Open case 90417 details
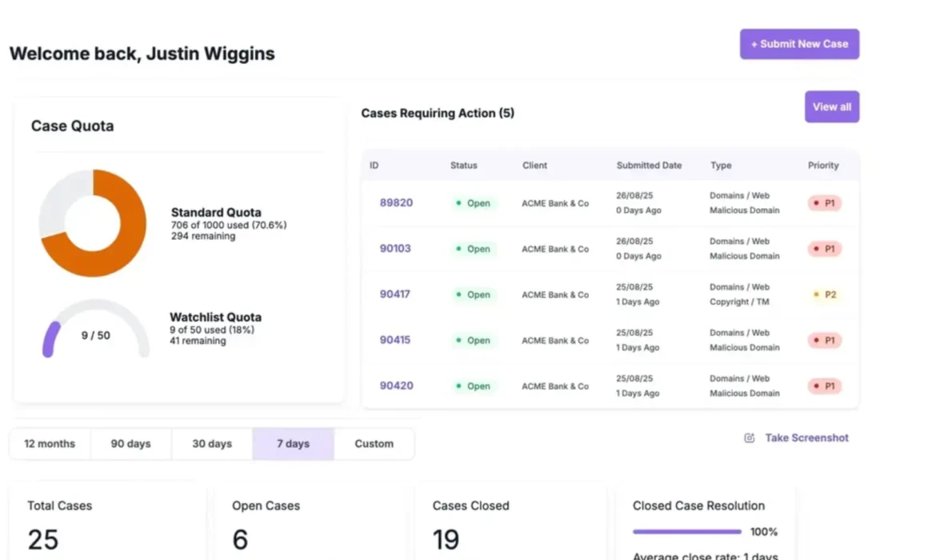 (x=395, y=294)
